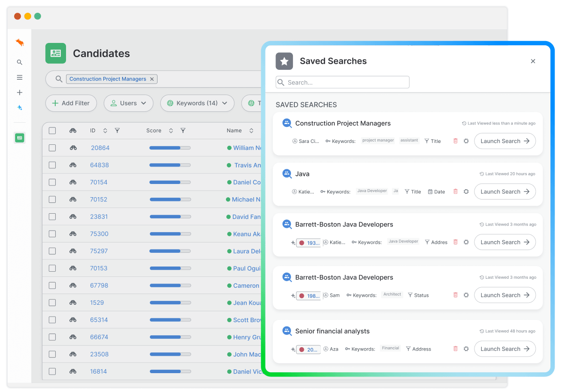Check the checkbox for candidate 75297
Screen dimensions: 566x392
[52, 251]
